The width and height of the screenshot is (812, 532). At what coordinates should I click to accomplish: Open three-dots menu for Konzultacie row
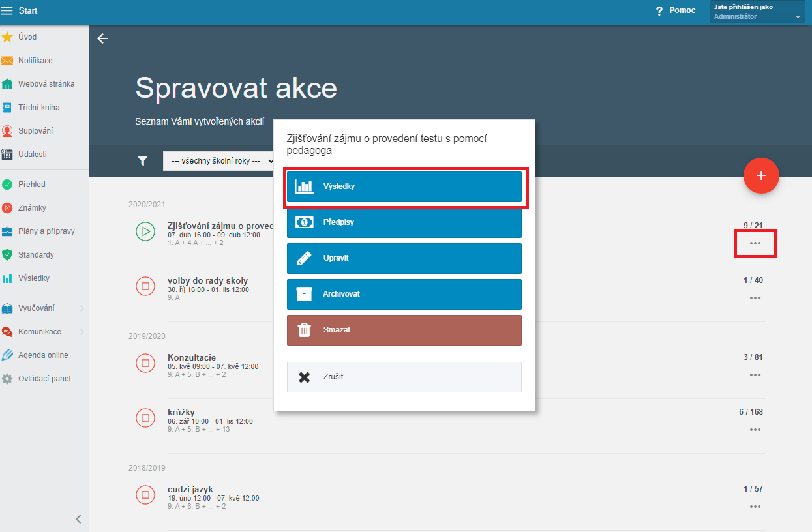755,375
